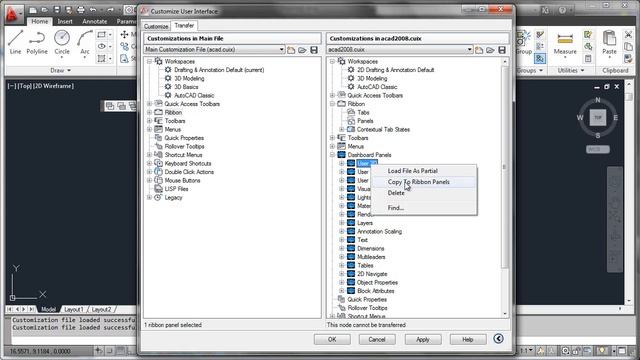Click the new file icon above acad2008.cuix pane
The height and width of the screenshot is (360, 640).
click(x=479, y=50)
